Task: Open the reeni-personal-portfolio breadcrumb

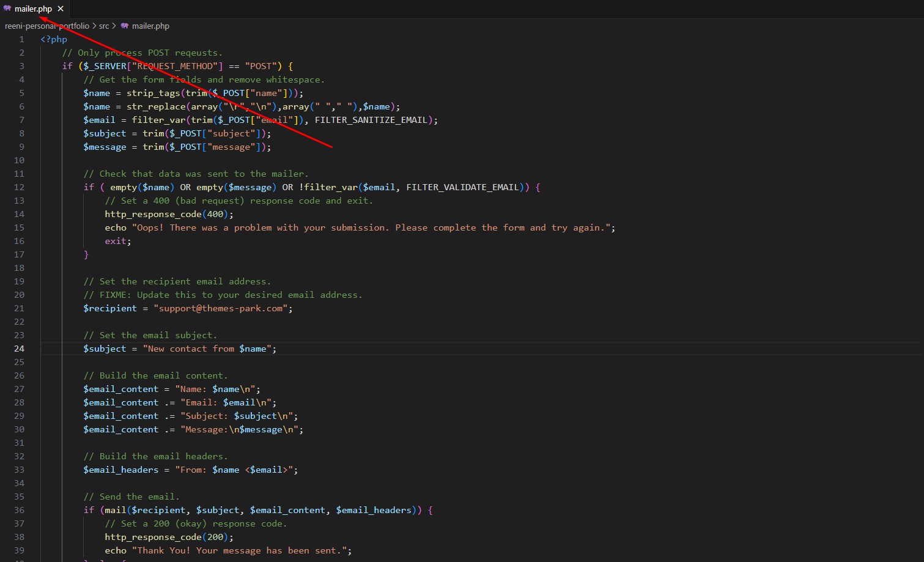Action: click(x=47, y=26)
